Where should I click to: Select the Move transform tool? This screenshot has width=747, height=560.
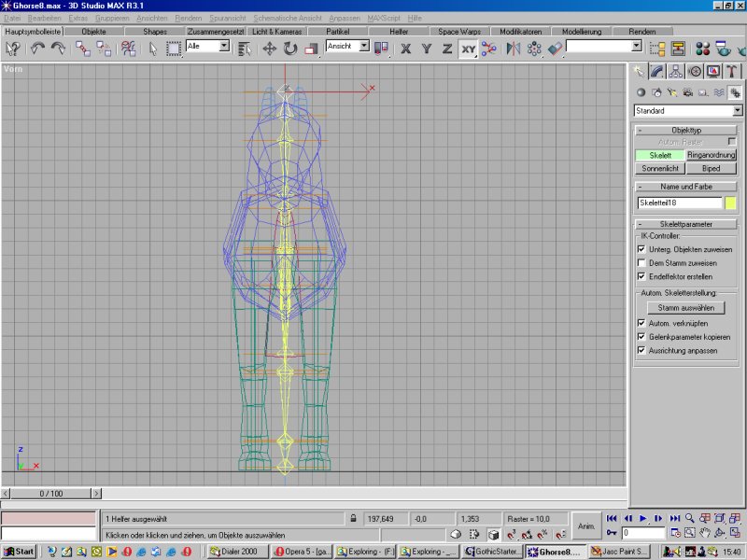point(269,48)
